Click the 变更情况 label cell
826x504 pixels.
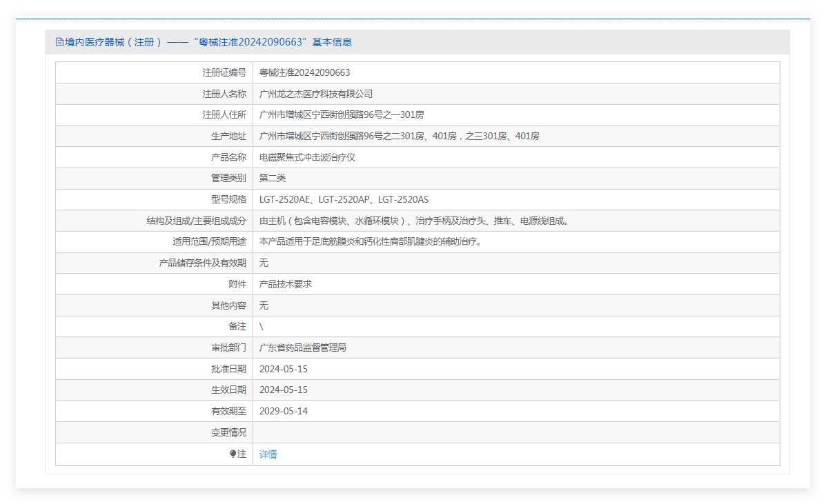155,432
